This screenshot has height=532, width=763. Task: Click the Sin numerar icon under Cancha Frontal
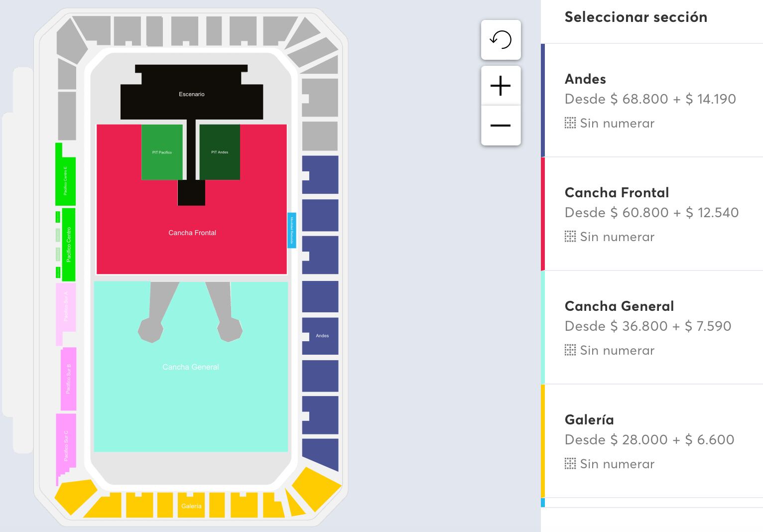[x=569, y=237]
